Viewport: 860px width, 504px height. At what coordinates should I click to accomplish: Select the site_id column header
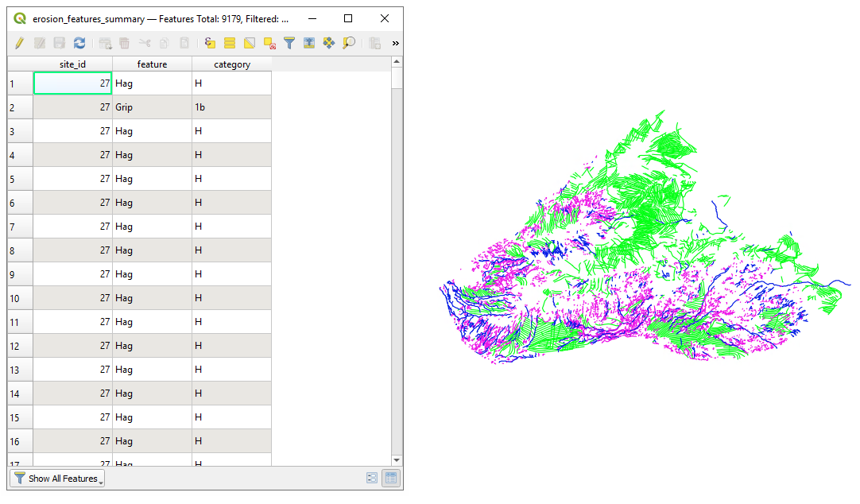[72, 64]
